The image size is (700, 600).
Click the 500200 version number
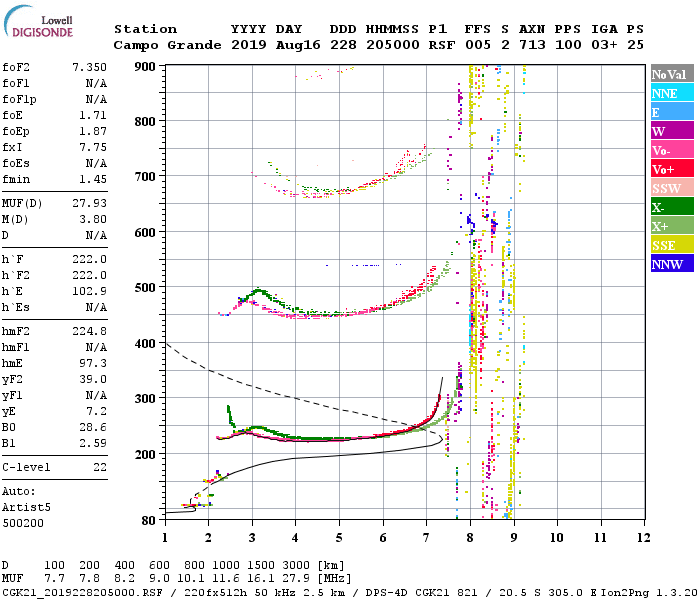click(x=23, y=523)
